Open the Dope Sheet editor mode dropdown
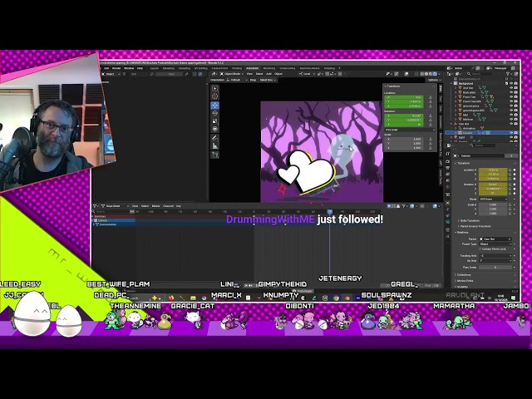The width and height of the screenshot is (532, 399). click(x=115, y=206)
